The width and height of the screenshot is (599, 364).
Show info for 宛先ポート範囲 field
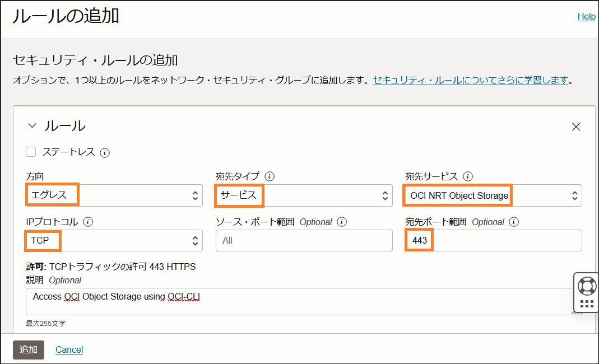(514, 222)
